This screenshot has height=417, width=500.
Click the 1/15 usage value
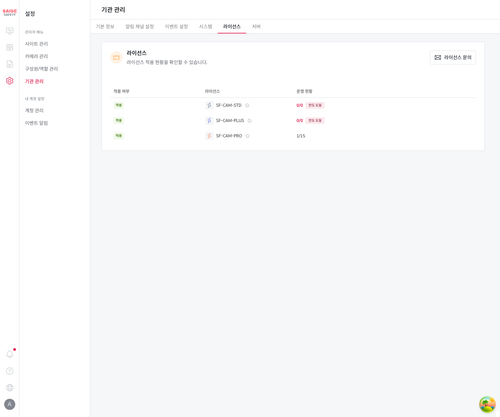pos(301,136)
